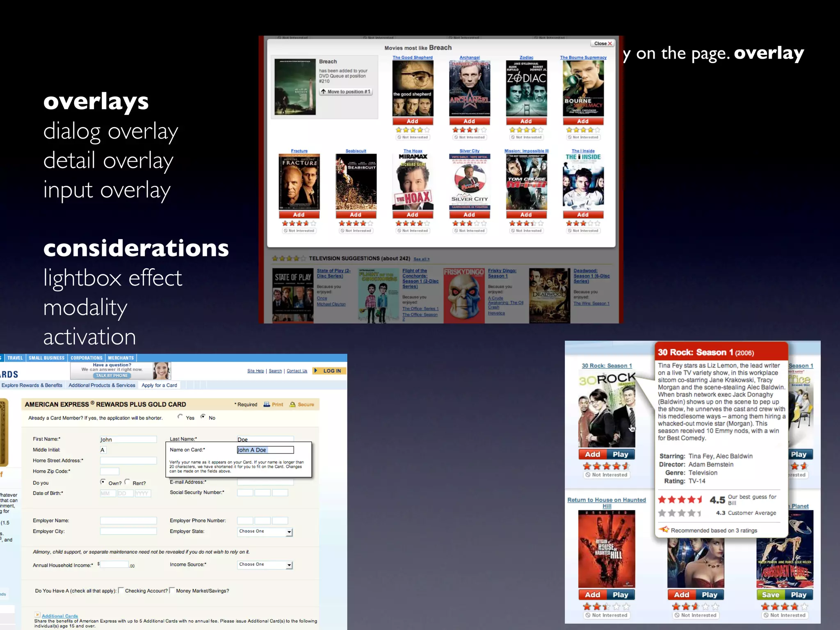Click the Home Street Address field
840x630 pixels.
(x=128, y=461)
